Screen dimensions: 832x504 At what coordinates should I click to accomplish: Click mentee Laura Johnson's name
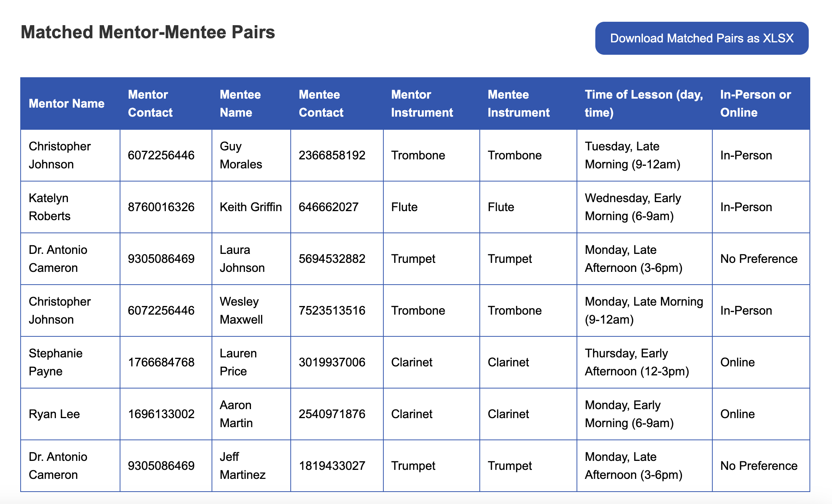pyautogui.click(x=242, y=259)
